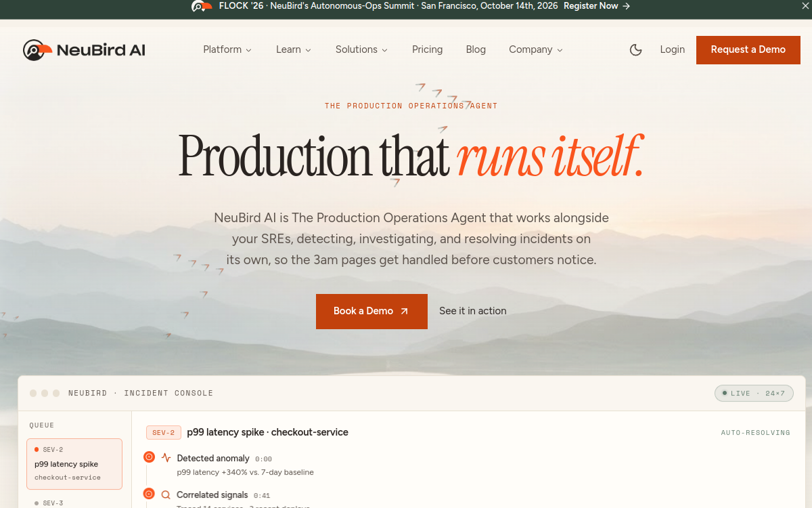Click the SEV-2 badge in incident header

click(x=164, y=432)
